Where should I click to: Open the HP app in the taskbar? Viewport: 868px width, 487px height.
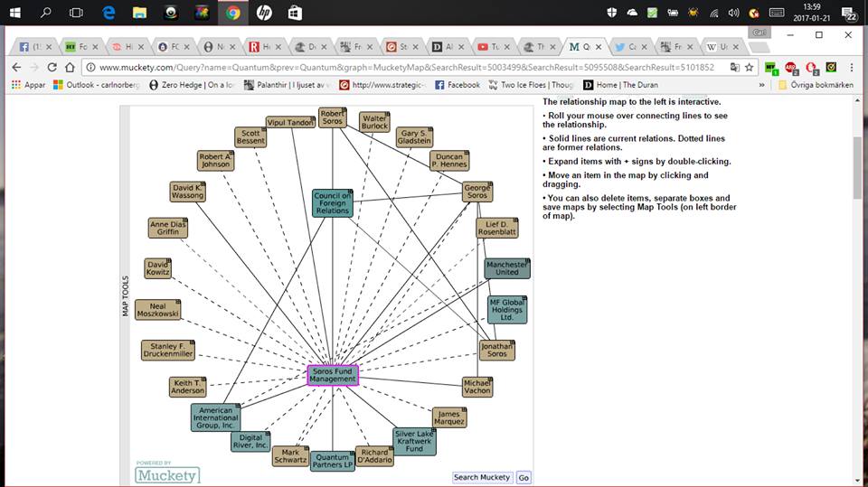pos(263,13)
